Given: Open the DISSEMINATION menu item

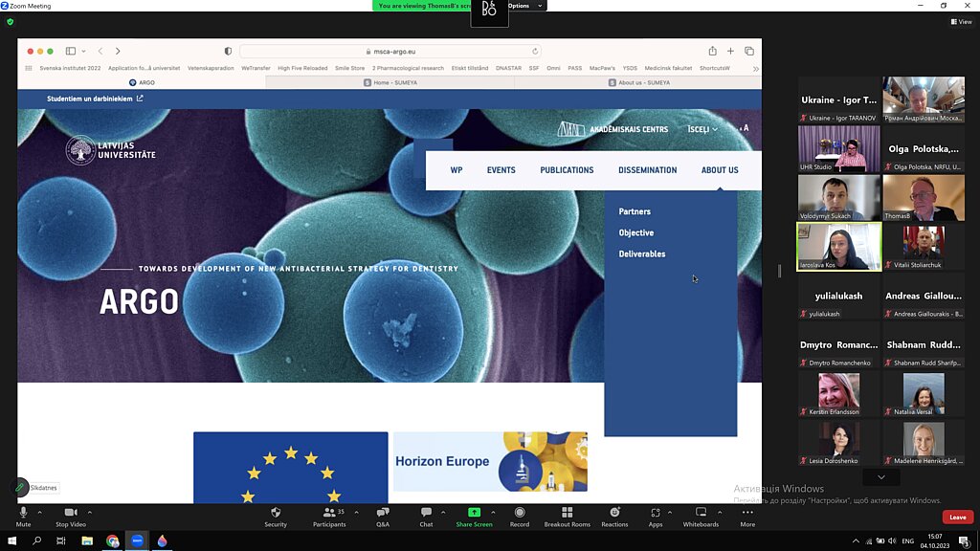Looking at the screenshot, I should tap(648, 170).
